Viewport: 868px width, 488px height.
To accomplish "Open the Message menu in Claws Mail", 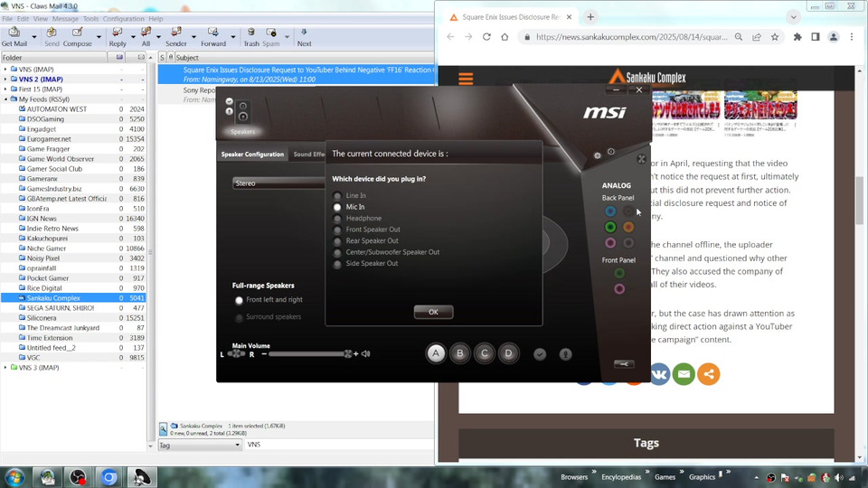I will pos(65,18).
